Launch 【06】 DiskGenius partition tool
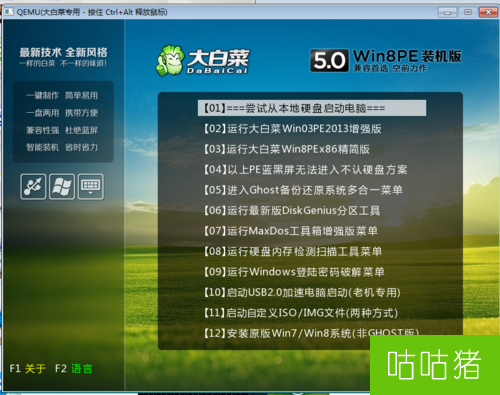This screenshot has height=395, width=500. tap(292, 210)
